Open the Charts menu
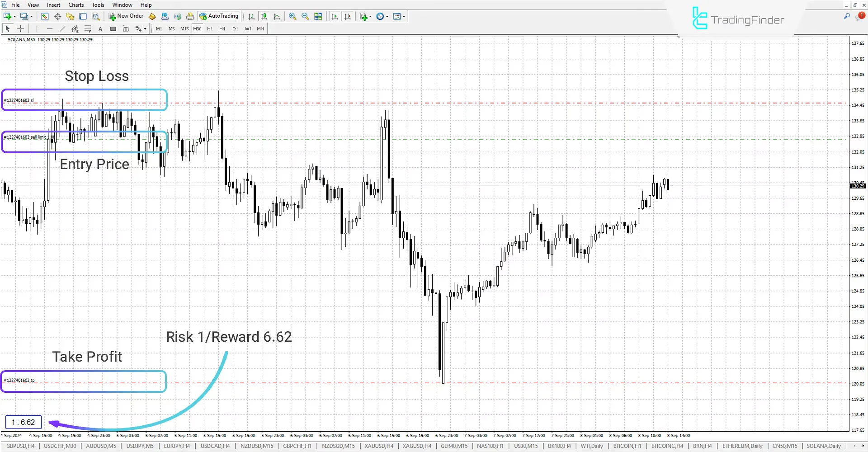Image resolution: width=868 pixels, height=452 pixels. coord(76,5)
